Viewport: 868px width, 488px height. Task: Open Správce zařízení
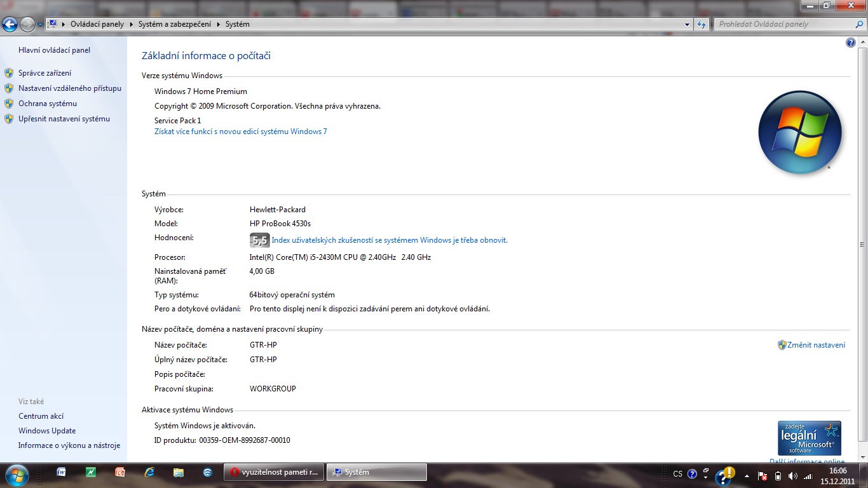44,73
